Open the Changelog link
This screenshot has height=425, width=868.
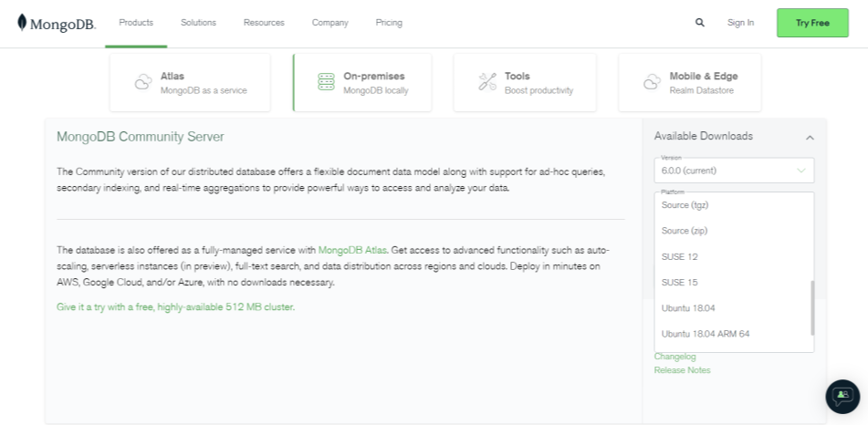[675, 357]
